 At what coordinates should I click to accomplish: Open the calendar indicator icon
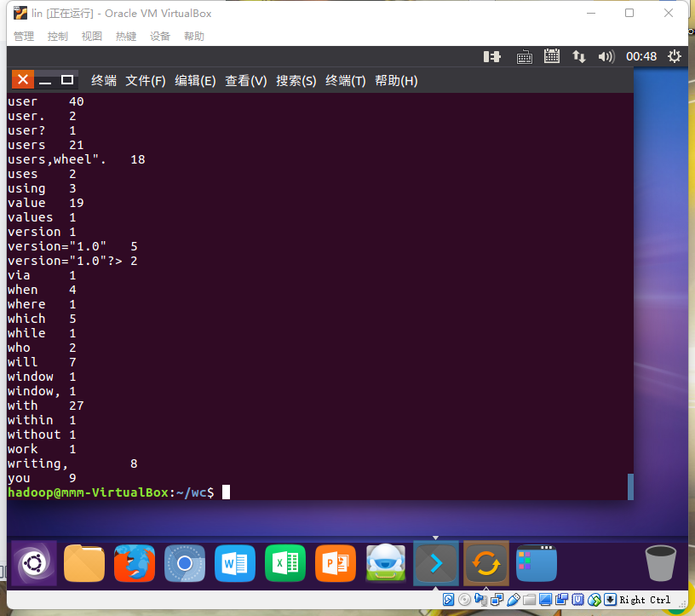pos(551,56)
